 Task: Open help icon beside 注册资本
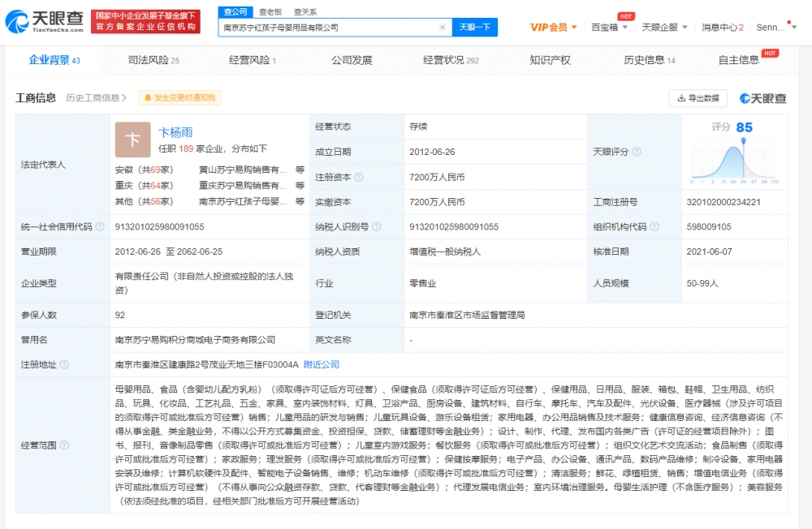click(x=358, y=177)
